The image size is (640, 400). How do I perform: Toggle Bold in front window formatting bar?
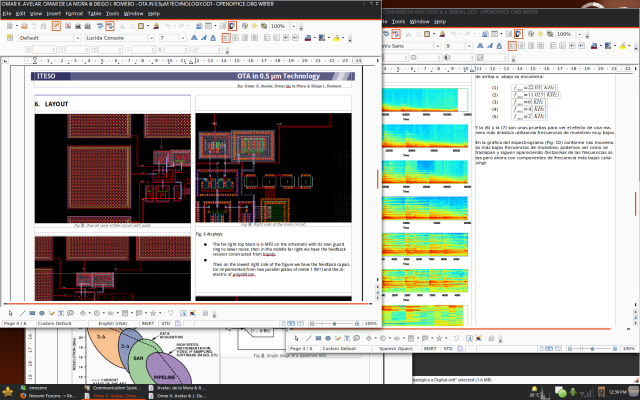click(x=194, y=38)
